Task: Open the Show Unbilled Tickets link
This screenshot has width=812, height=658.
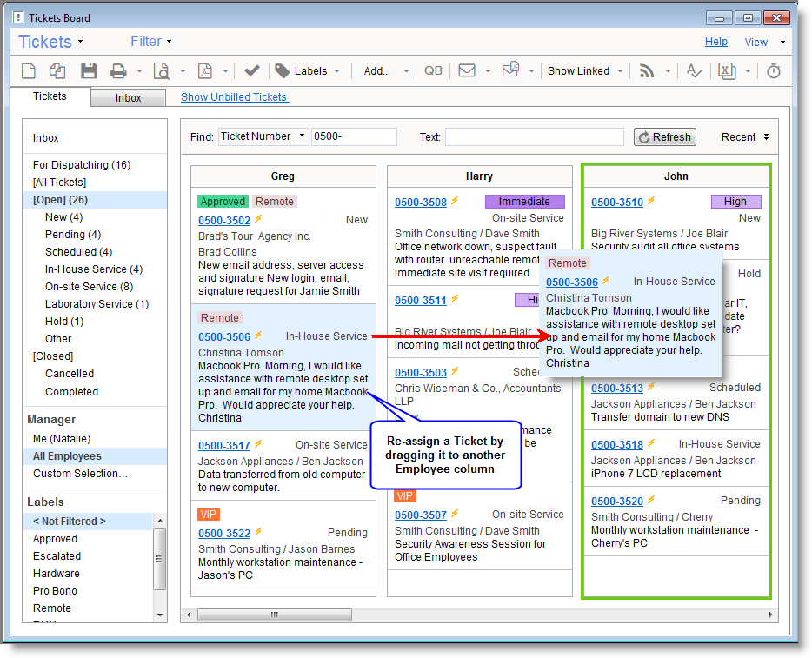Action: [x=234, y=97]
